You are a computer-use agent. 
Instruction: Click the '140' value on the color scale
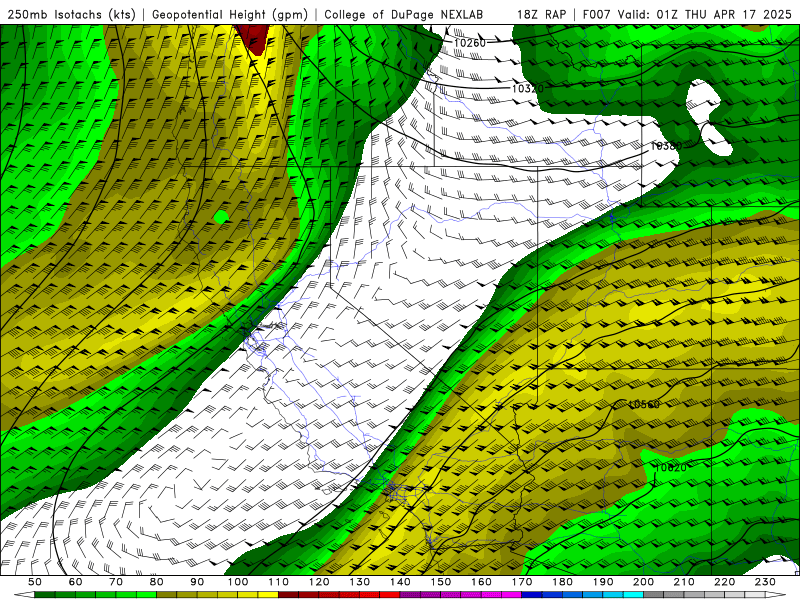400,582
